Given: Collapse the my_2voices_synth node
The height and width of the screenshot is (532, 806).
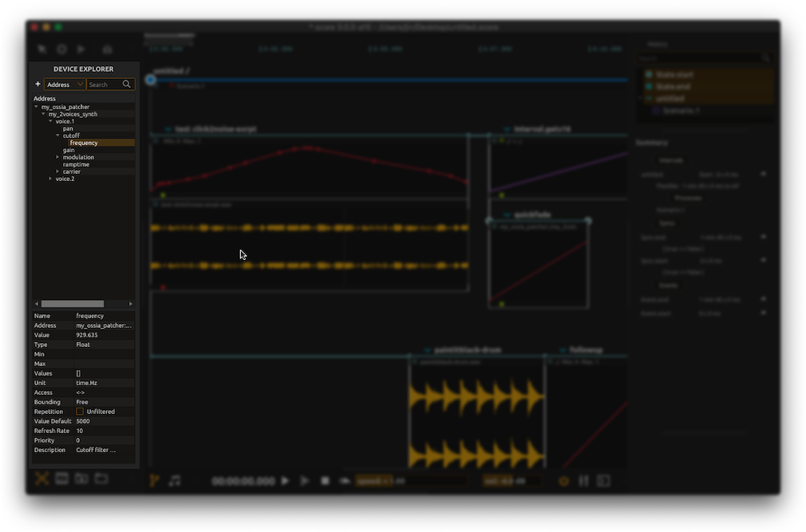Looking at the screenshot, I should tap(43, 114).
